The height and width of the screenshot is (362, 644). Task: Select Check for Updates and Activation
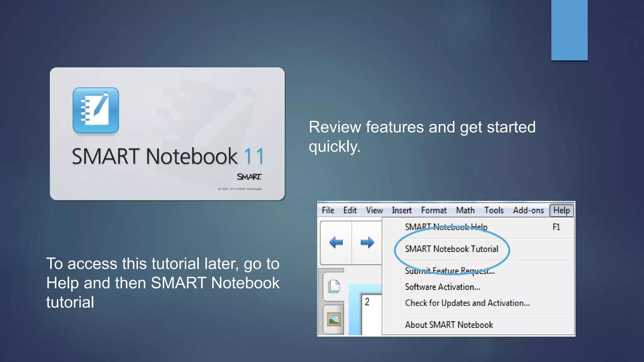[x=467, y=303]
